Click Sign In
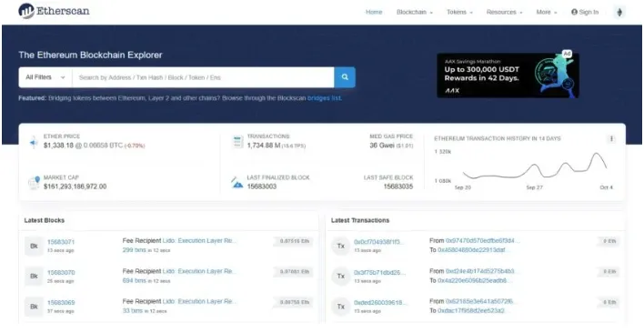This screenshot has width=644, height=333. tap(585, 13)
